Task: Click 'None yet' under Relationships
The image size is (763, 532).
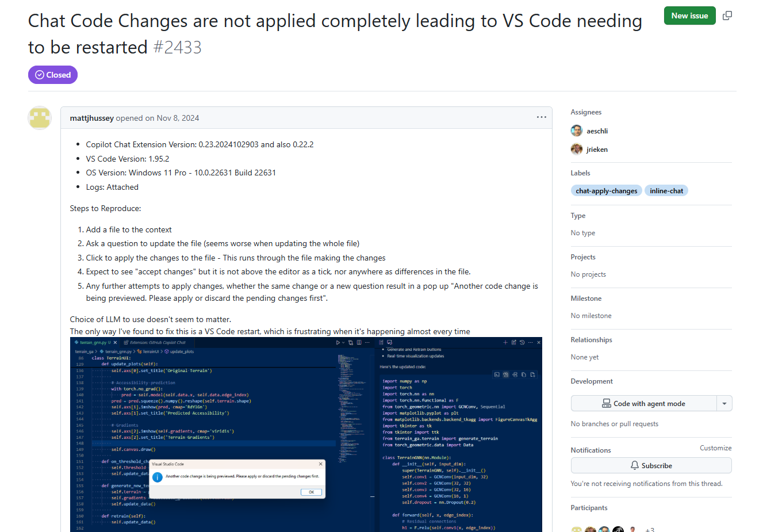Action: point(584,357)
